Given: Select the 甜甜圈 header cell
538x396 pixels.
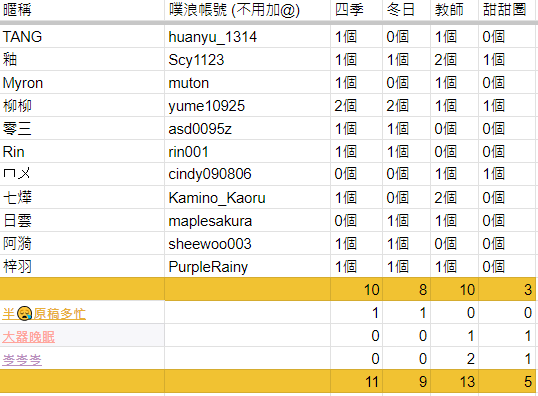Looking at the screenshot, I should pyautogui.click(x=508, y=10).
